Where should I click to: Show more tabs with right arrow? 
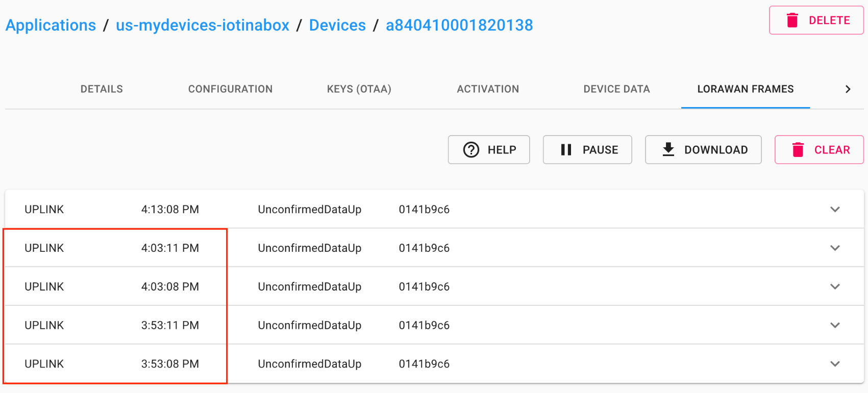(848, 89)
